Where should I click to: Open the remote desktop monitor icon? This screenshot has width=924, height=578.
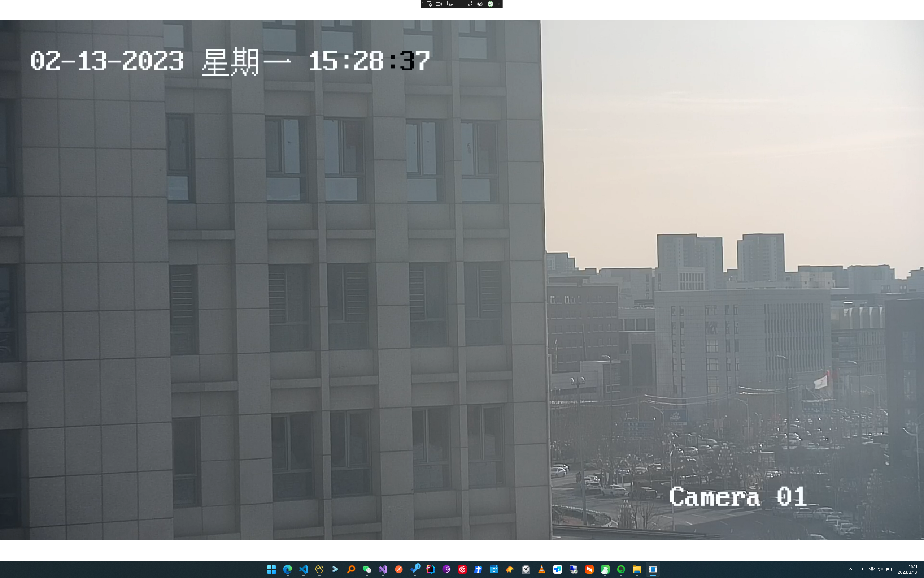pyautogui.click(x=574, y=570)
